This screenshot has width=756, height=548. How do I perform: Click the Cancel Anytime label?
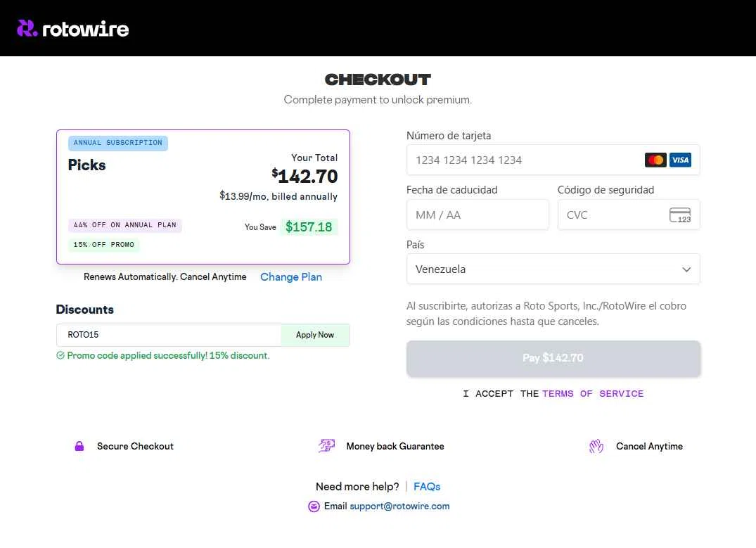coord(649,446)
